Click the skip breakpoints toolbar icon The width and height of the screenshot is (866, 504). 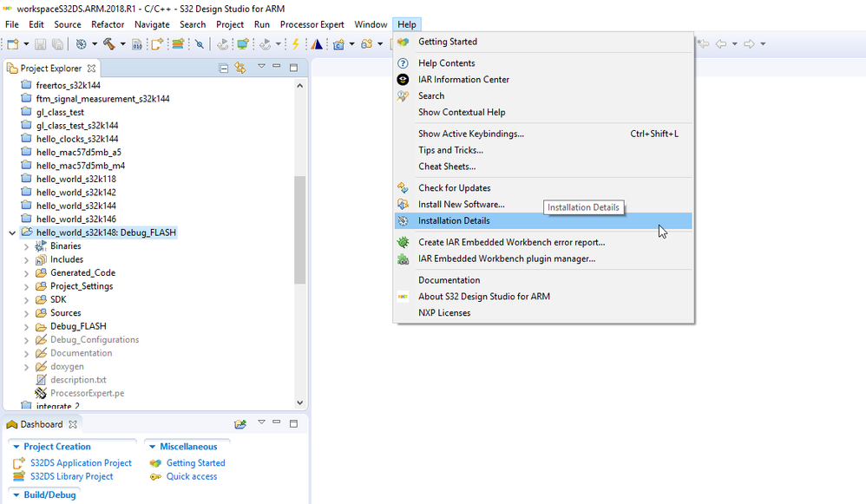[200, 44]
